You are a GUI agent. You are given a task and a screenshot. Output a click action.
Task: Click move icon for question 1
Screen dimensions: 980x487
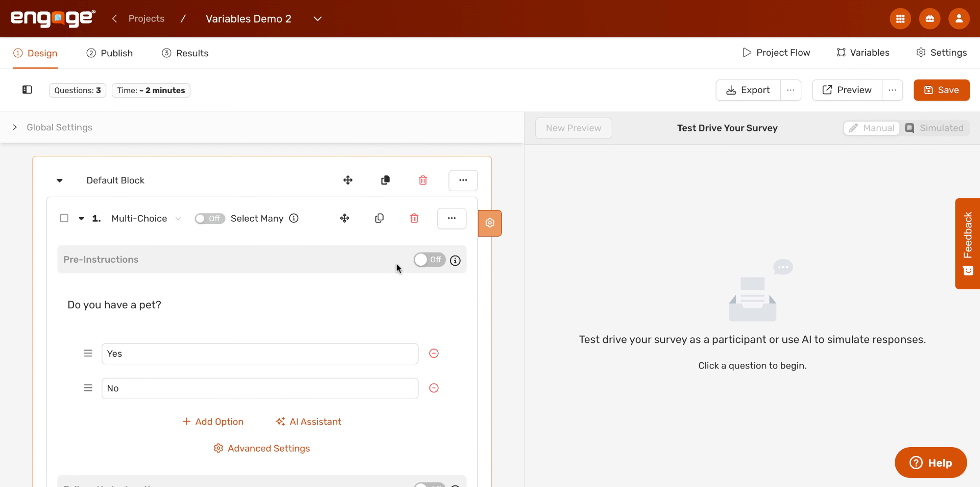(345, 218)
